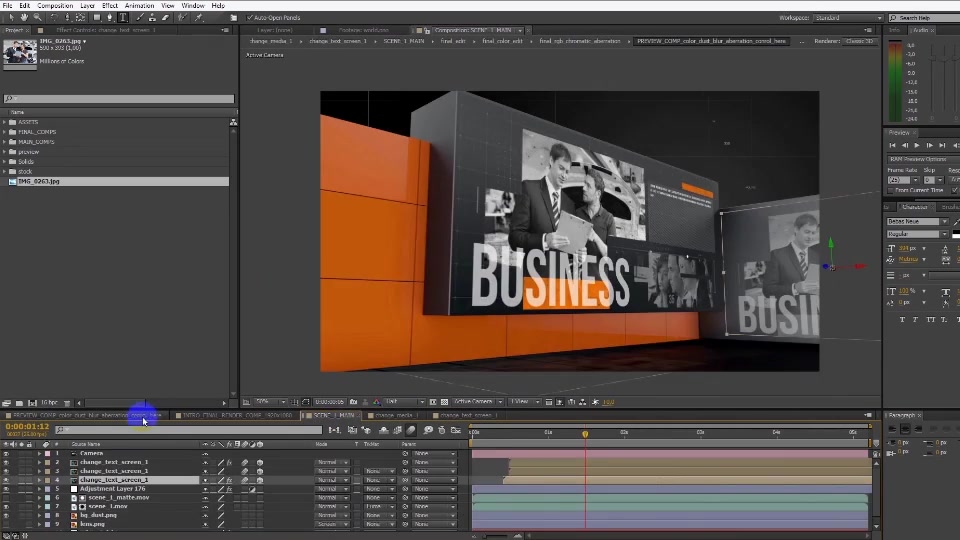
Task: Create a new folder in Project panel
Action: (x=19, y=403)
